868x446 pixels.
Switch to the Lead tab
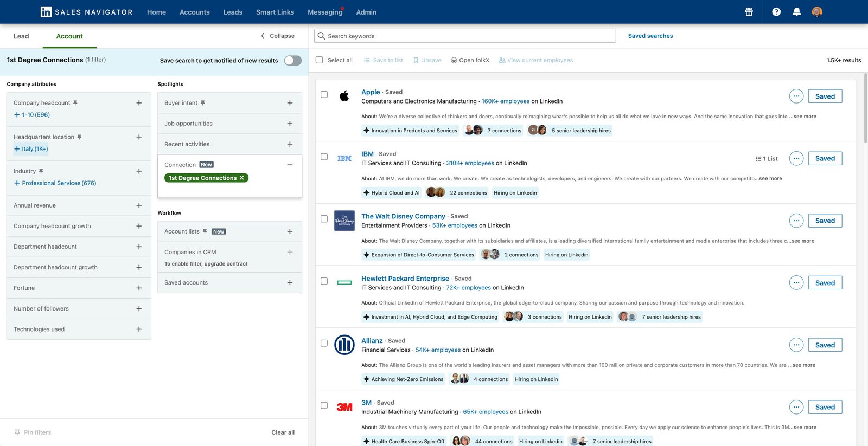(x=21, y=36)
